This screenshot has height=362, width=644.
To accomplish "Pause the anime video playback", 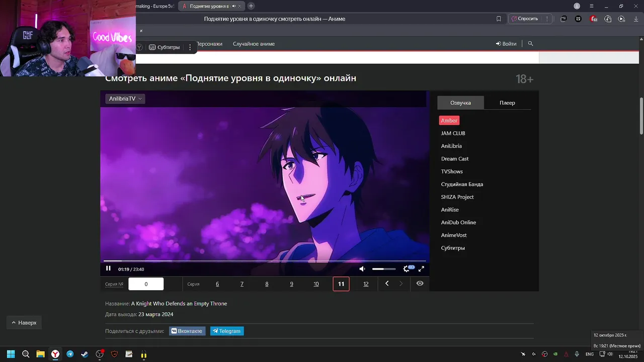I will coord(108,268).
